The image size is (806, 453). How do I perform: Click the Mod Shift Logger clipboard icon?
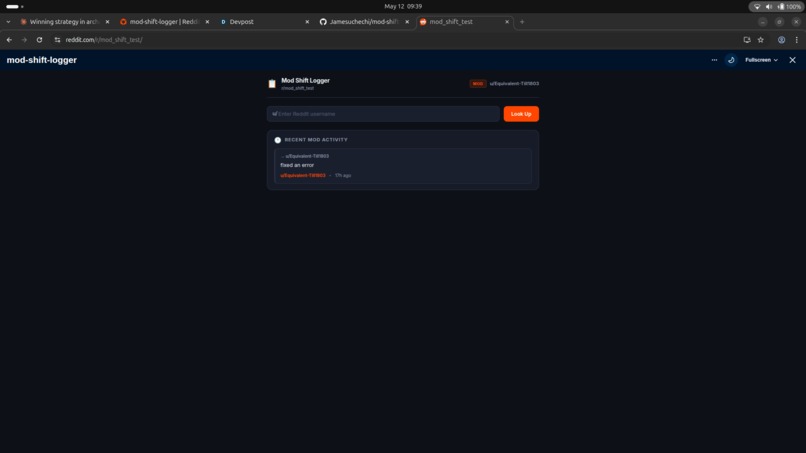[x=272, y=84]
